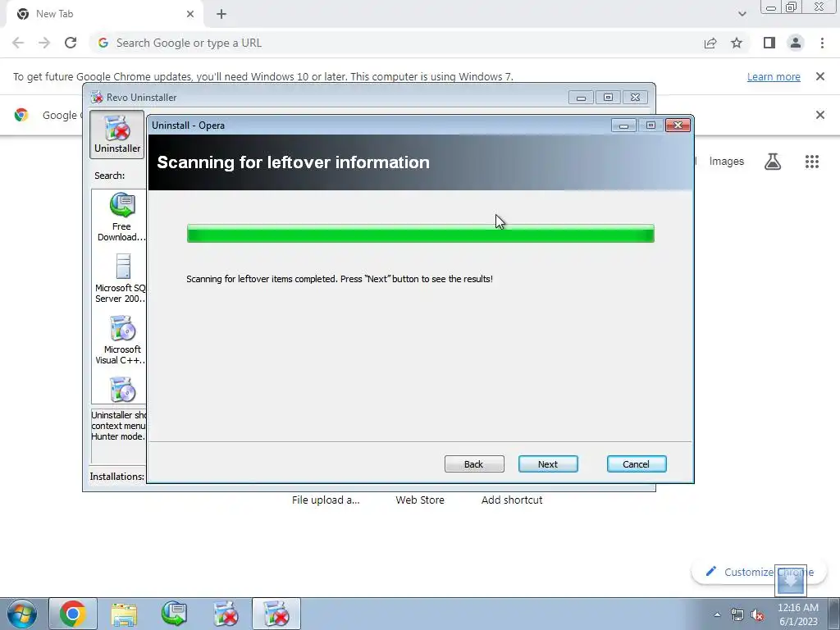Close the New Tab tab
Screen dimensions: 840x630
point(190,14)
